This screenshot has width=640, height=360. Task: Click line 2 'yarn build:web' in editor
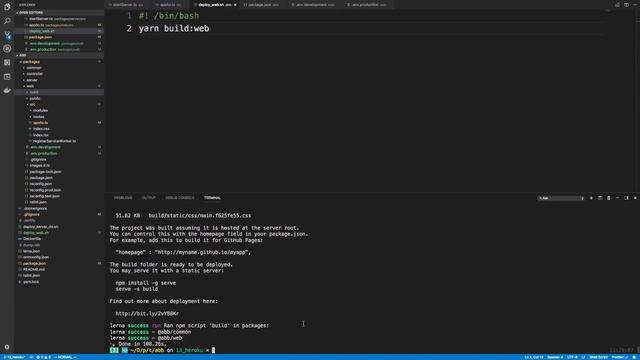(x=174, y=29)
